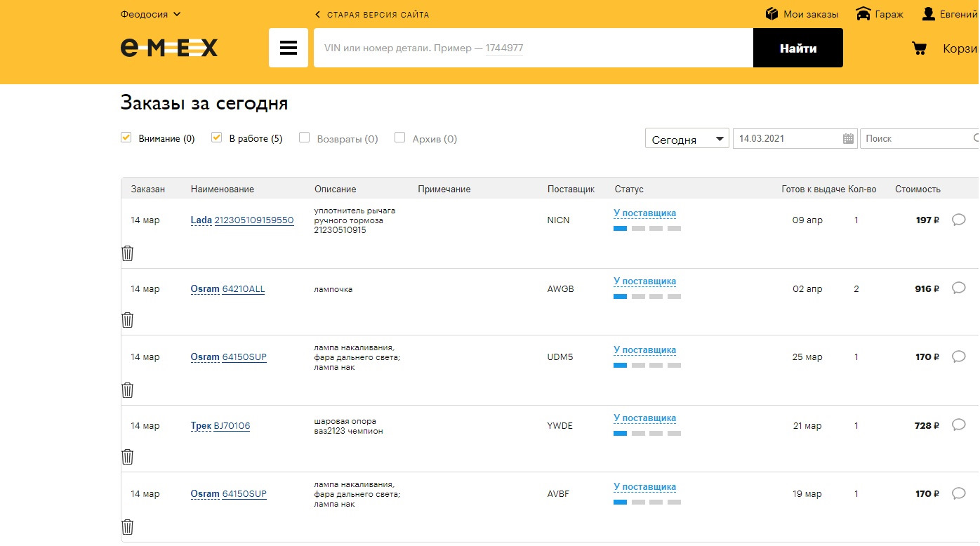The height and width of the screenshot is (546, 980).
Task: Click the шаровая опора description text
Action: coord(349,426)
